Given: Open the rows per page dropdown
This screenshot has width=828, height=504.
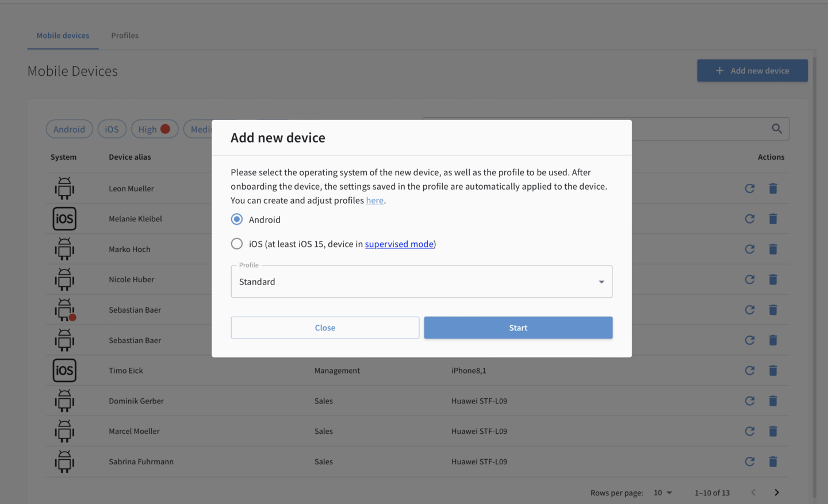Looking at the screenshot, I should [663, 493].
